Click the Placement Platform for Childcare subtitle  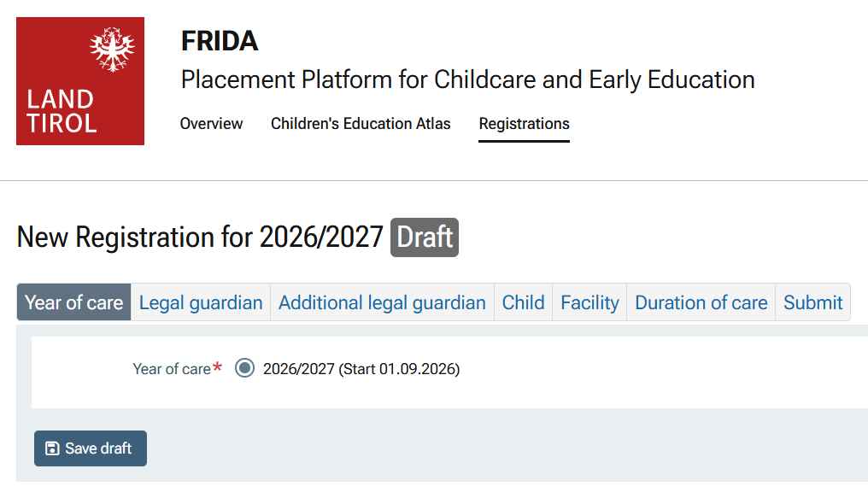(467, 80)
